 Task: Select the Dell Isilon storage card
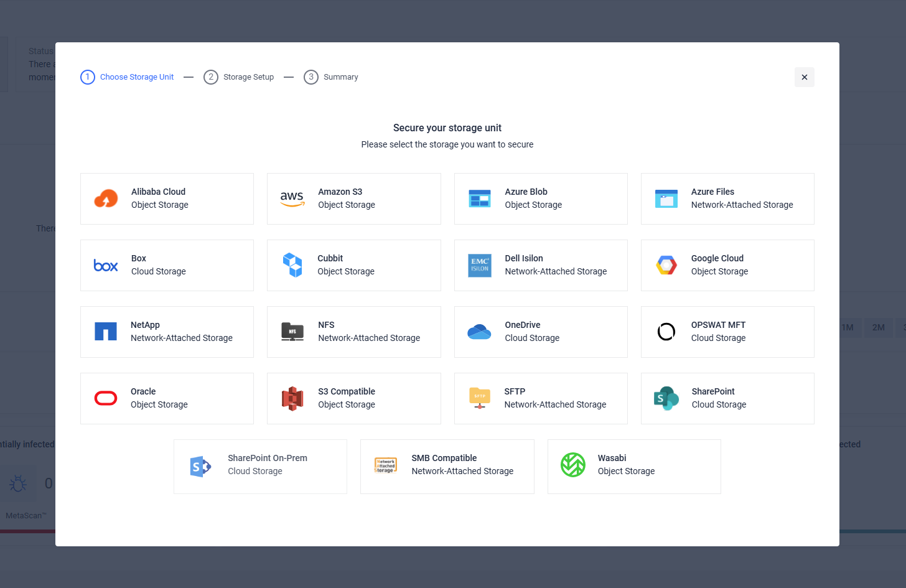pos(541,265)
